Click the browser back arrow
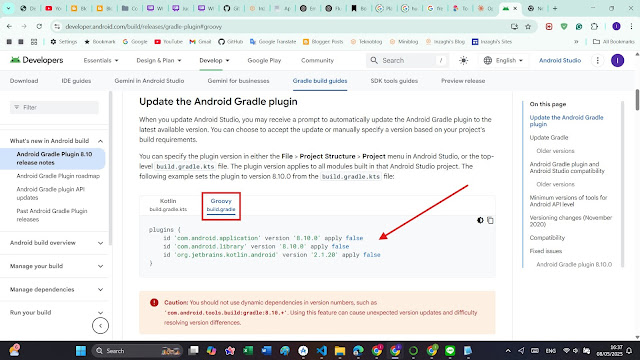The height and width of the screenshot is (360, 640). click(9, 27)
